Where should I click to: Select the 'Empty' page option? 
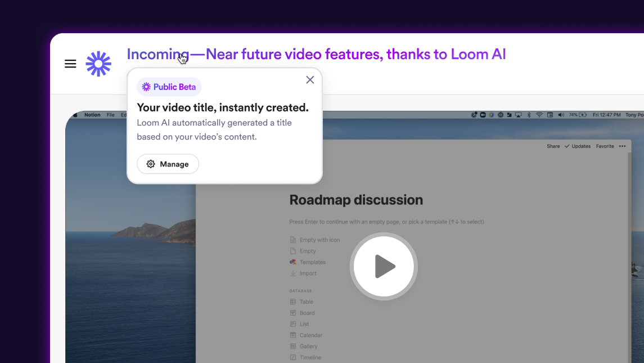tap(303, 251)
